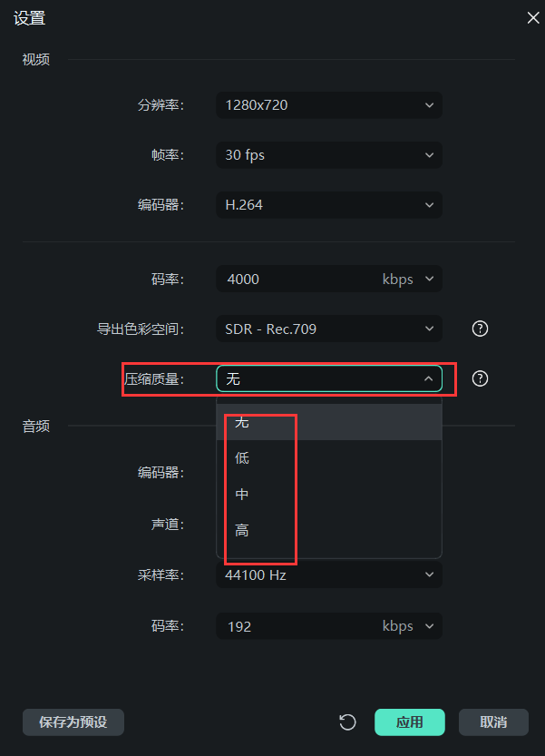Click the help icon beside 压缩质量
The width and height of the screenshot is (545, 756).
479,378
